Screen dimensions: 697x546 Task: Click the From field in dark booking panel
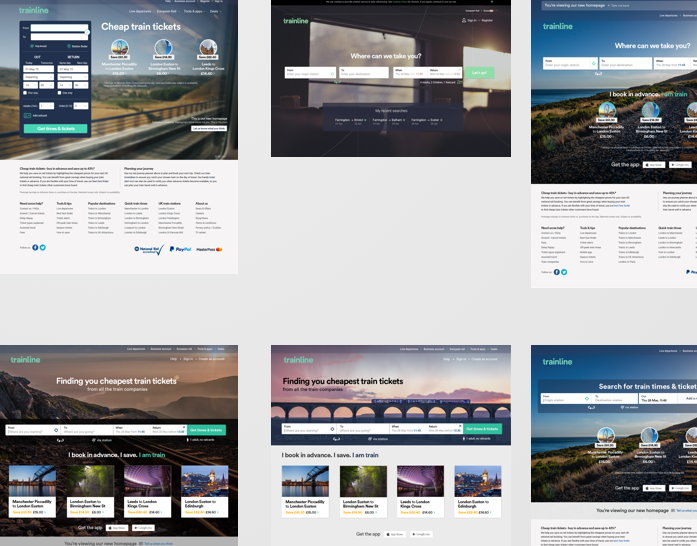tap(59, 28)
